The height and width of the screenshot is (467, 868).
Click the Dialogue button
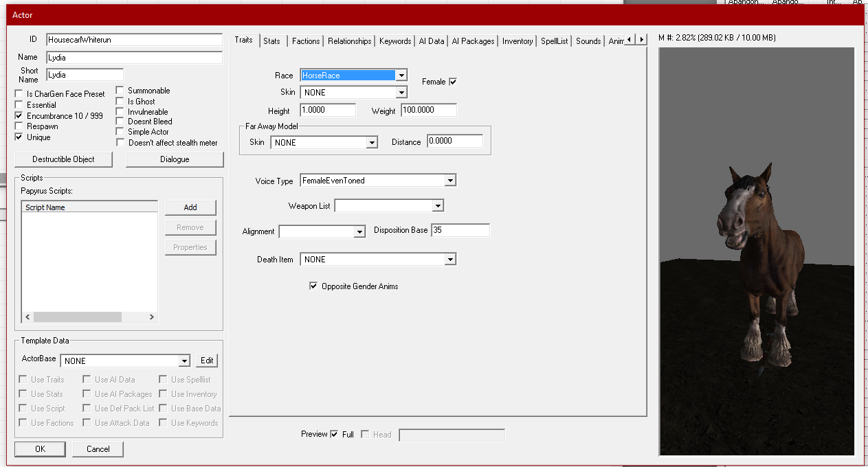point(175,159)
